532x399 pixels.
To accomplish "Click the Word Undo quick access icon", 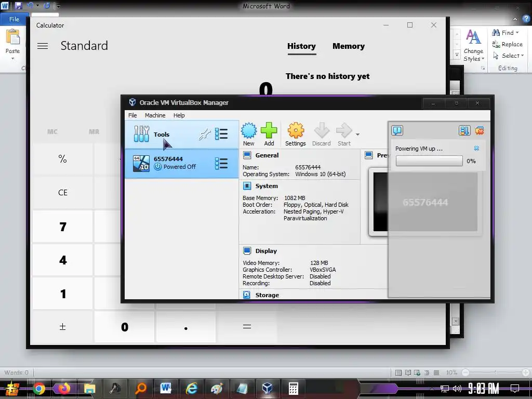I will point(31,5).
